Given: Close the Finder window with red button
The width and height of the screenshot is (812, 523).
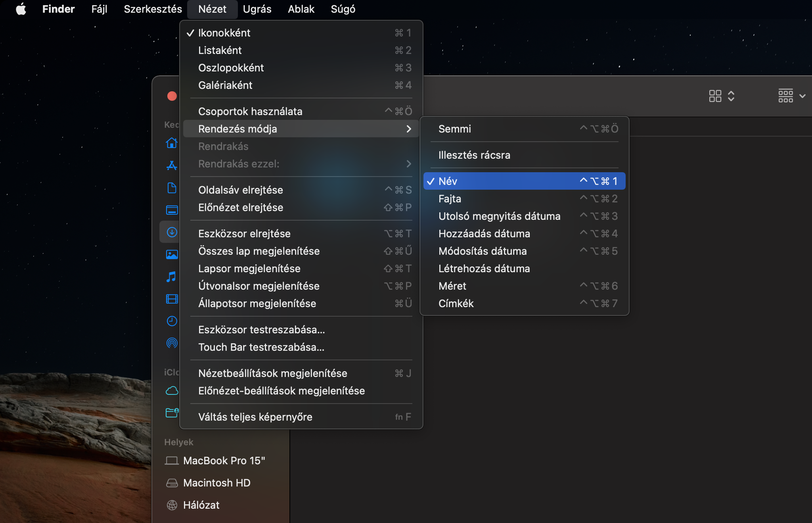Looking at the screenshot, I should [x=172, y=96].
